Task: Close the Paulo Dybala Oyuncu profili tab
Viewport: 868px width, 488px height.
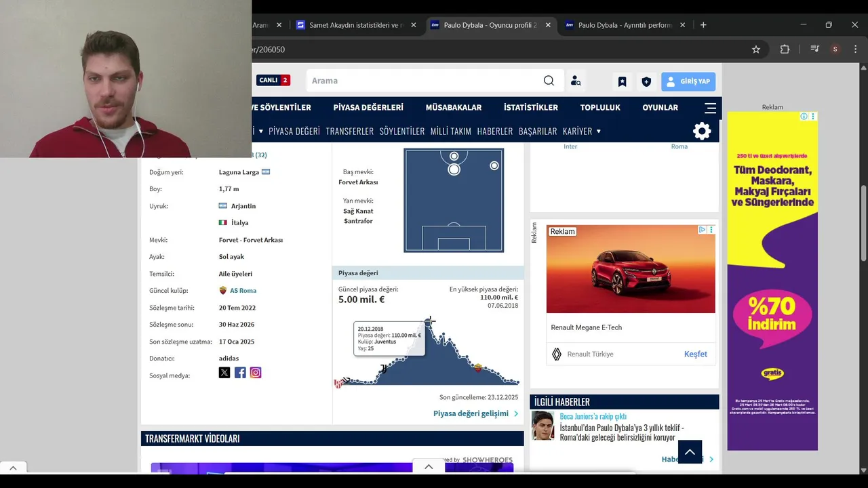Action: click(x=548, y=25)
